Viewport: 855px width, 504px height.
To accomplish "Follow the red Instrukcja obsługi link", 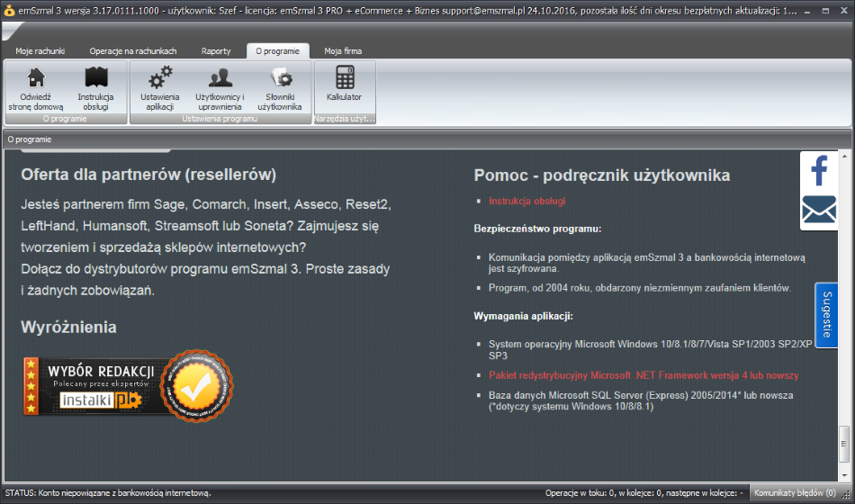I will tap(526, 202).
